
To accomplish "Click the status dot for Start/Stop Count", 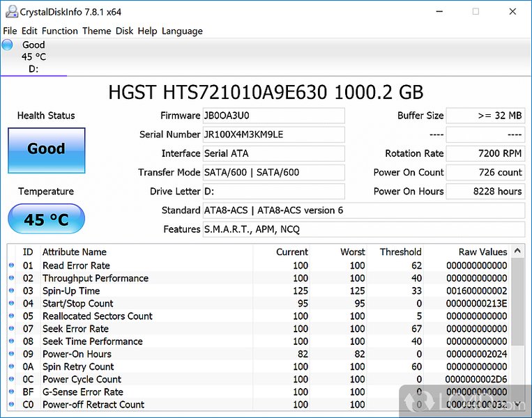I will [x=11, y=303].
